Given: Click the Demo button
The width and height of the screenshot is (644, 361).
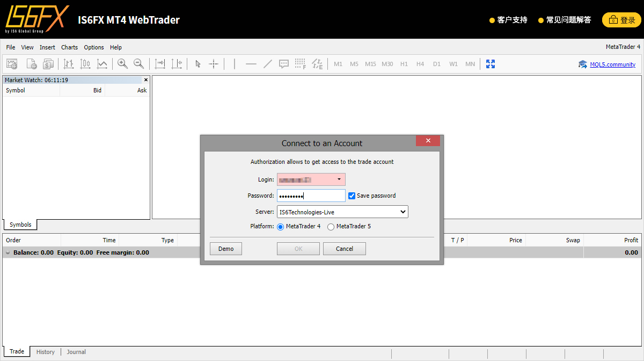Looking at the screenshot, I should (x=226, y=249).
